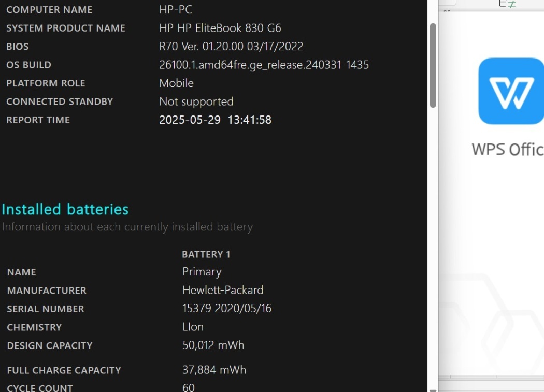Select "Information about each currently installed battery" subtitle
Screen dimensions: 544x392
coord(127,227)
